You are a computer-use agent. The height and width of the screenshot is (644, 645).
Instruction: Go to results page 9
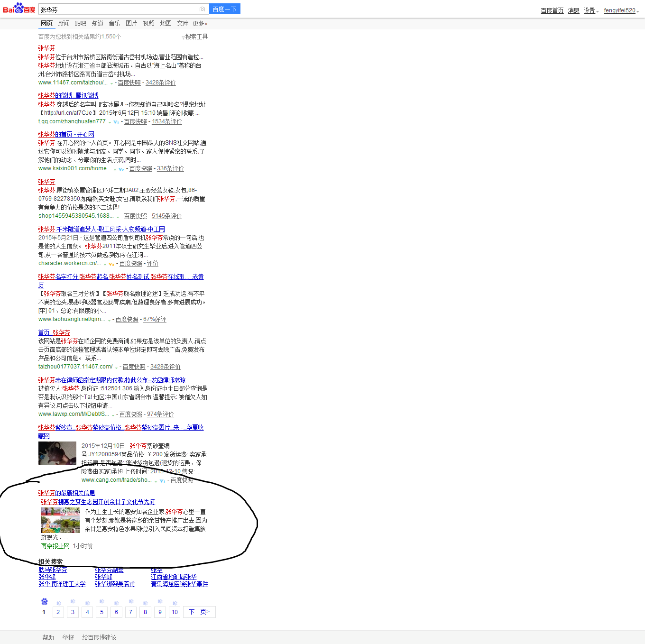pyautogui.click(x=160, y=612)
